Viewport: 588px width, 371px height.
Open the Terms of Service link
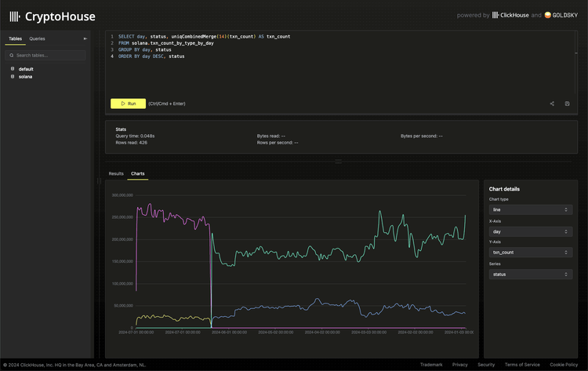521,365
